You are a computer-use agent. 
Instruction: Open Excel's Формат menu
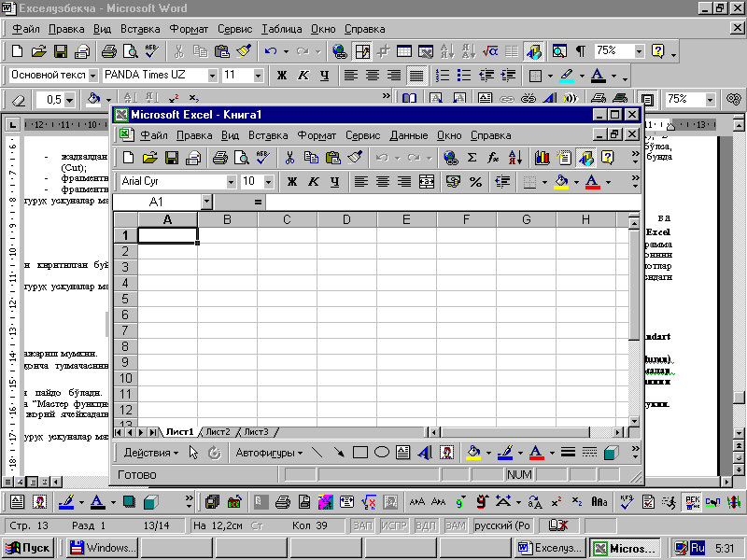pyautogui.click(x=317, y=135)
